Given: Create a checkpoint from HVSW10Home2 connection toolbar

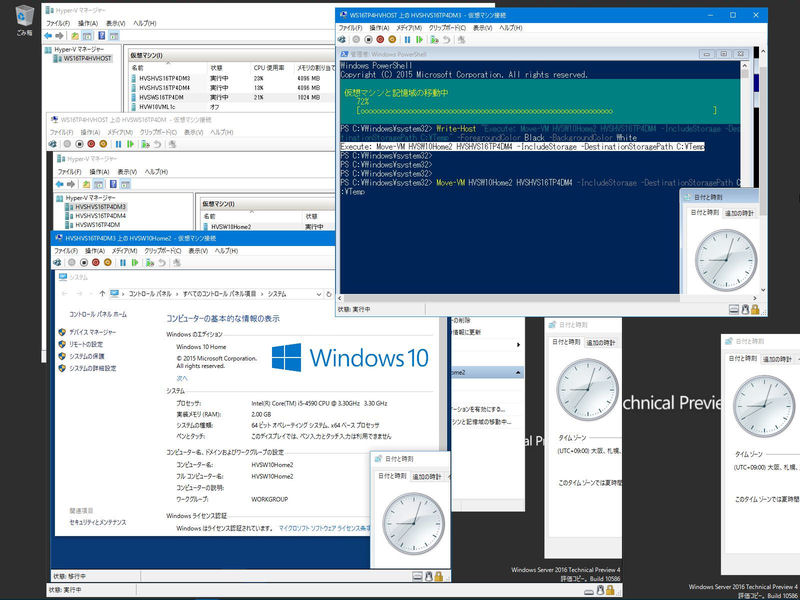Looking at the screenshot, I should tap(149, 262).
